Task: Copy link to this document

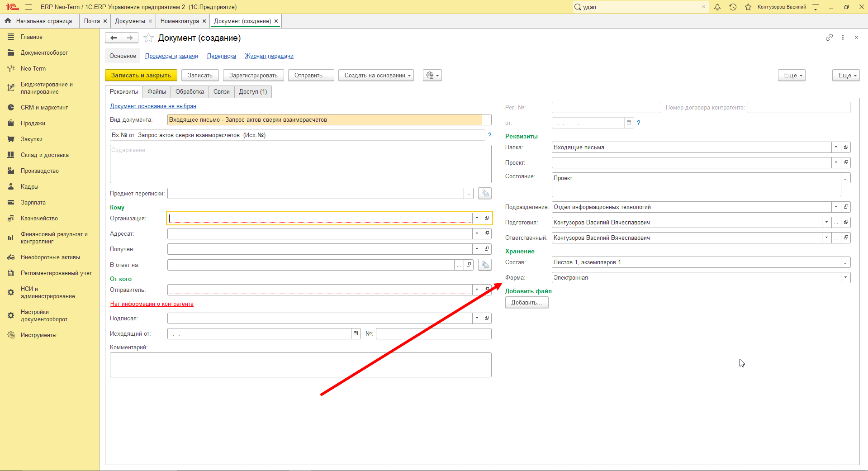Action: 829,38
